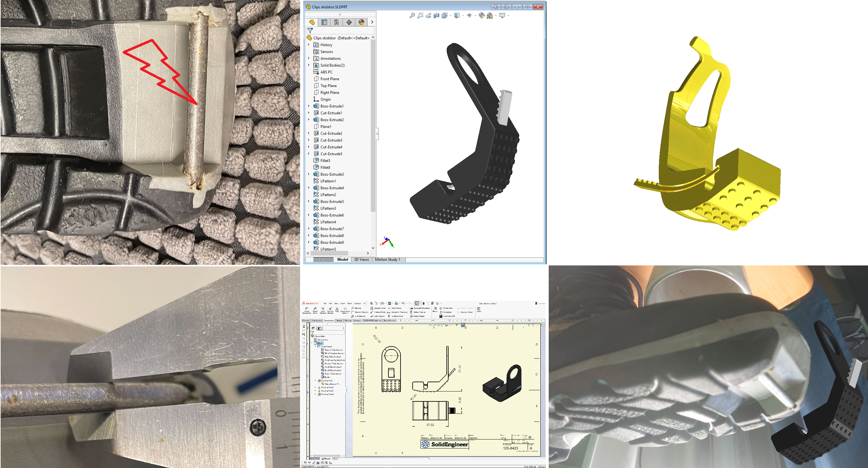Switch to the 3D Views tab
Viewport: 868px width, 468px height.
coord(361,259)
